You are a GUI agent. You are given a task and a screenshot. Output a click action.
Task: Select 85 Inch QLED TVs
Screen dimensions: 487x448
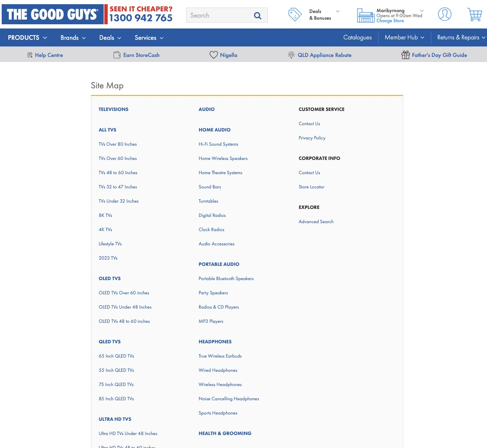tap(117, 399)
